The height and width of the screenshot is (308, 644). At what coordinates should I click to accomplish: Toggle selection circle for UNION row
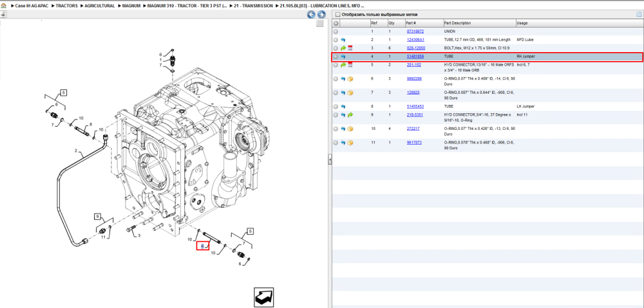point(336,32)
